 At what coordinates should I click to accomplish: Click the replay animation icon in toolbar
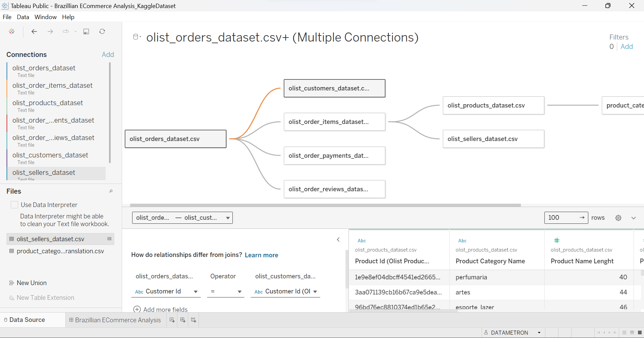[66, 31]
